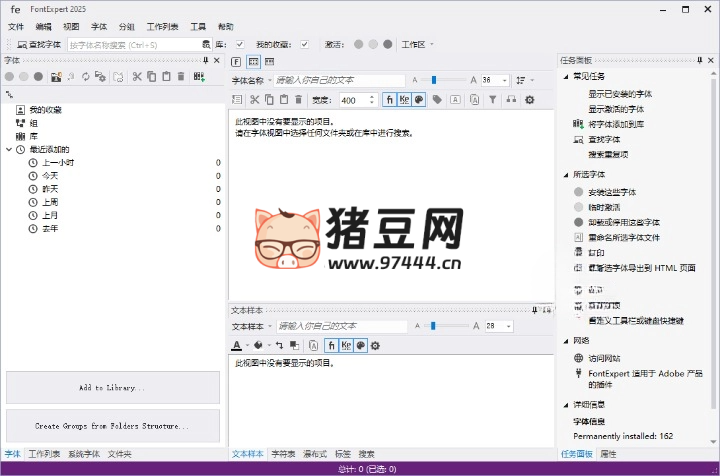
Task: Toggle the color palette button in the preview toolbar
Action: [419, 100]
